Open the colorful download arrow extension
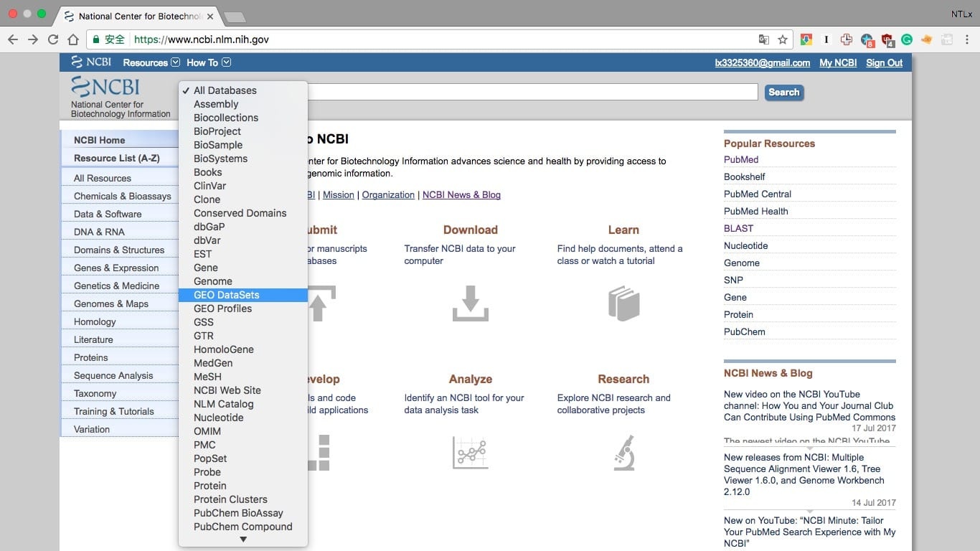This screenshot has width=980, height=551. coord(806,39)
